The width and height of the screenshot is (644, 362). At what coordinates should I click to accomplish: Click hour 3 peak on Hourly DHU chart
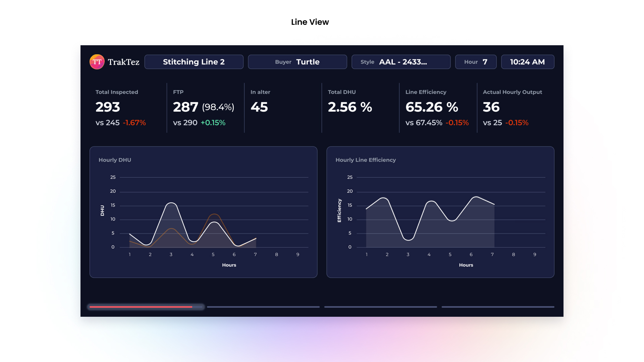click(x=171, y=203)
